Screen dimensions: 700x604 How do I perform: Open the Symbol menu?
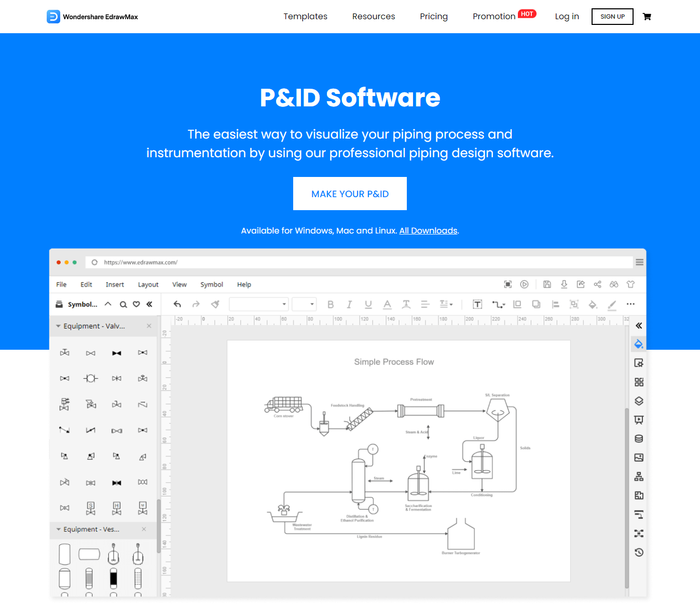point(212,284)
